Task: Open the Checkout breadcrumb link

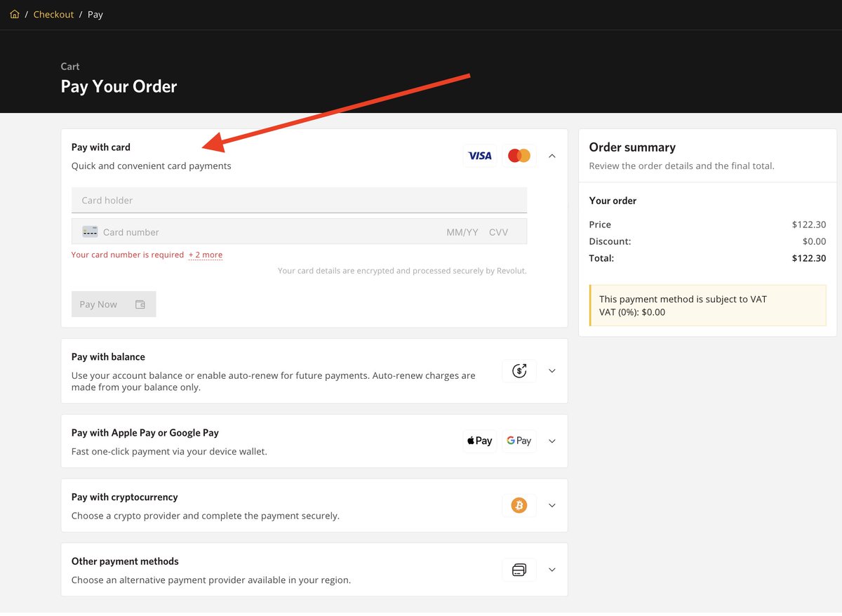Action: (x=53, y=14)
